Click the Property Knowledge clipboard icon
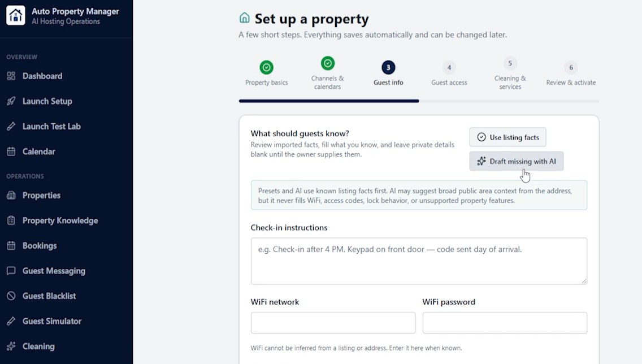642x364 pixels. tap(11, 220)
